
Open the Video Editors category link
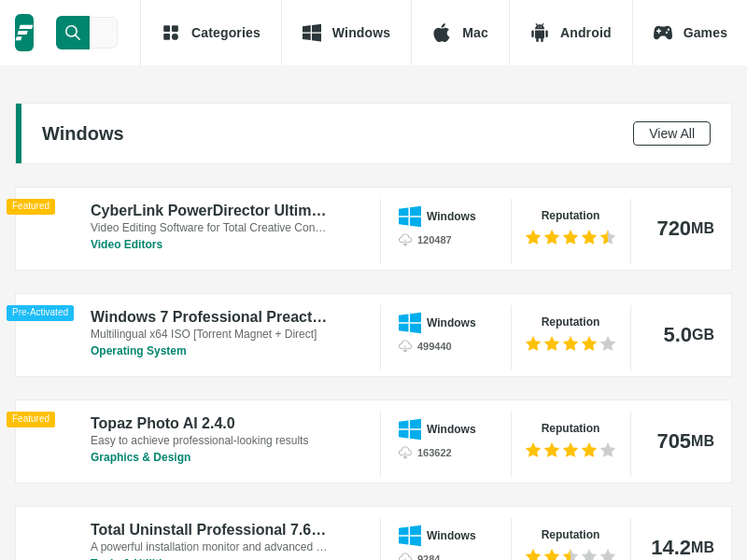point(126,245)
